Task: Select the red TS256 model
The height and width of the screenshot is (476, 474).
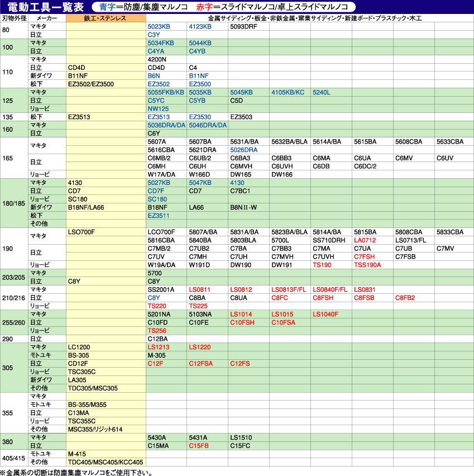Action: pos(157,331)
